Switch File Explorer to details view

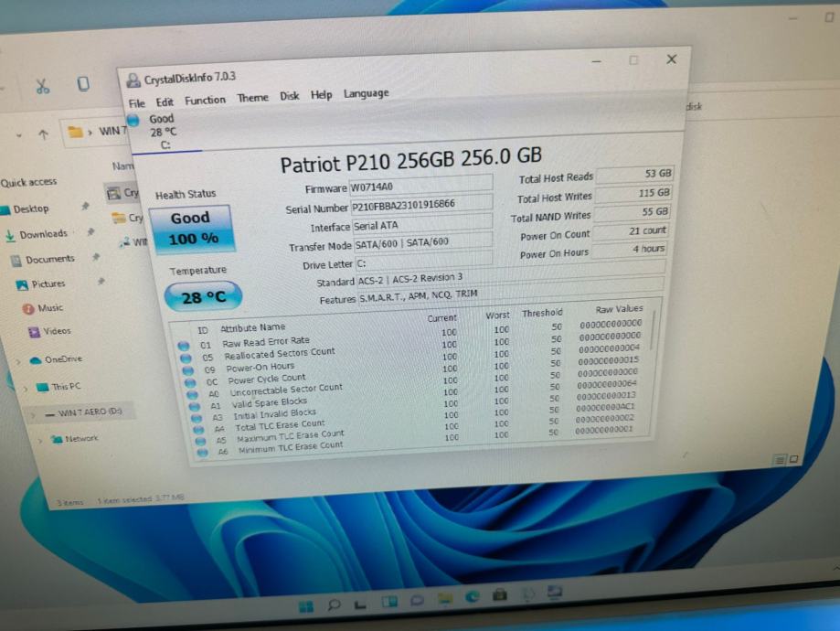coord(780,459)
